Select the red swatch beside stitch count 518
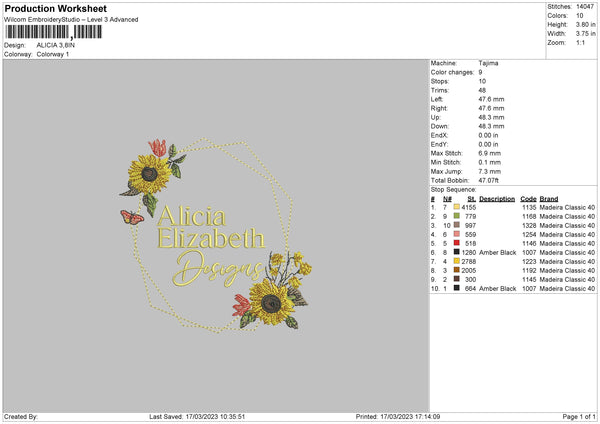This screenshot has height=424, width=600. click(457, 243)
